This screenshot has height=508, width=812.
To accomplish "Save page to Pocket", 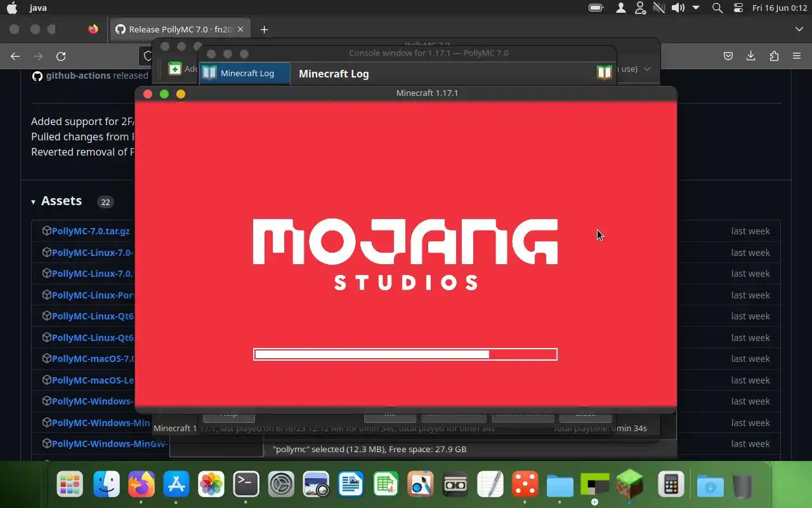I will [x=728, y=56].
